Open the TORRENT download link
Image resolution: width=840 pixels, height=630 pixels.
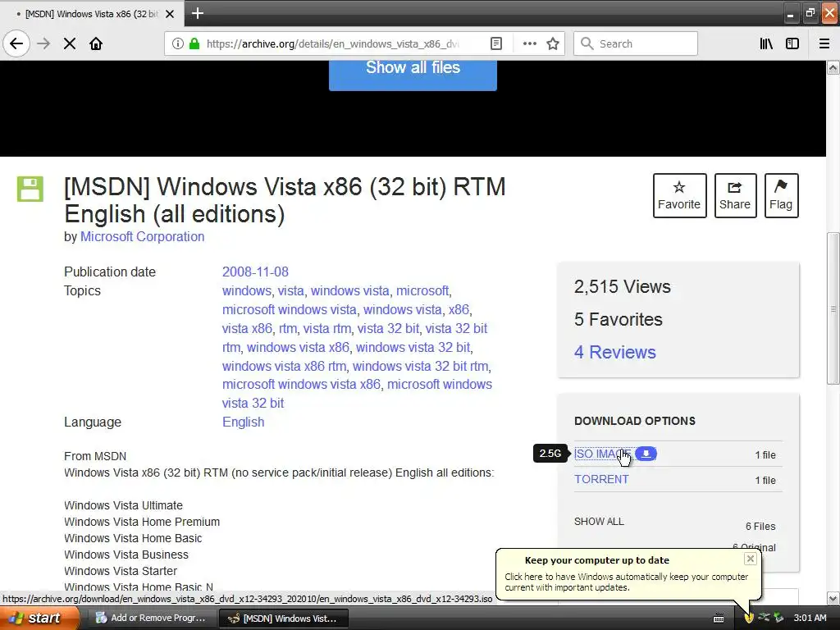[x=601, y=479]
